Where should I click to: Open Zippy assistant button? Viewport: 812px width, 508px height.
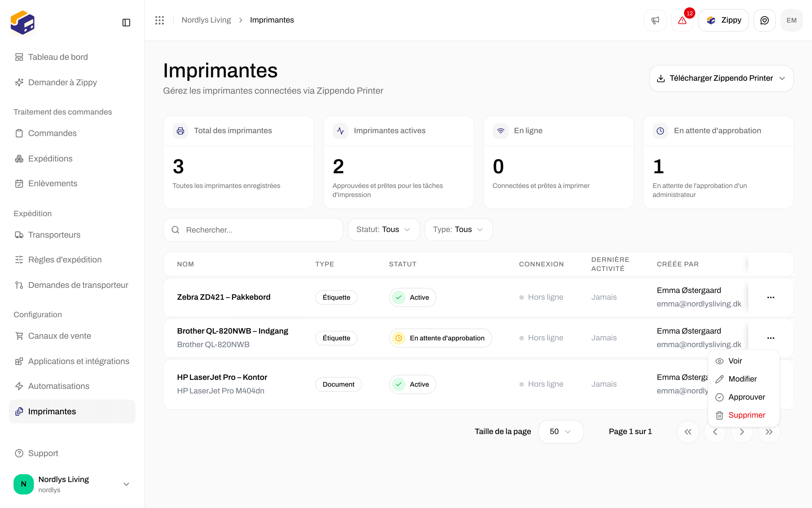point(723,20)
